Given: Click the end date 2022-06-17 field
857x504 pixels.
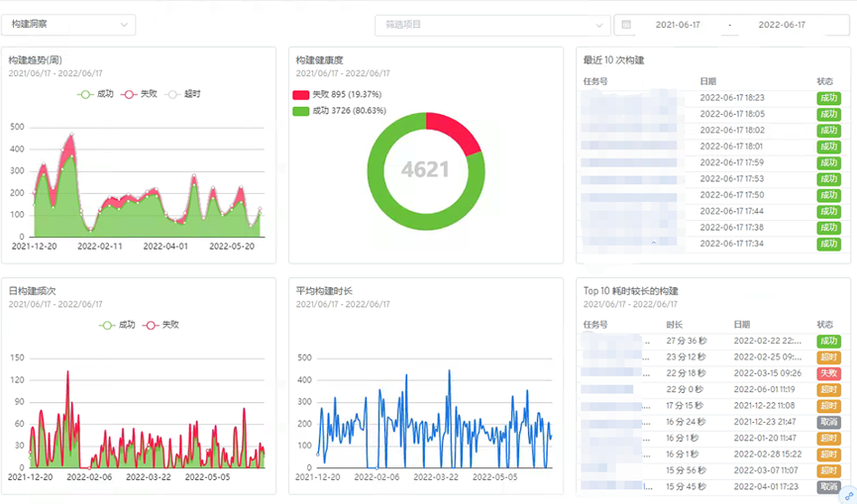Looking at the screenshot, I should [x=781, y=25].
